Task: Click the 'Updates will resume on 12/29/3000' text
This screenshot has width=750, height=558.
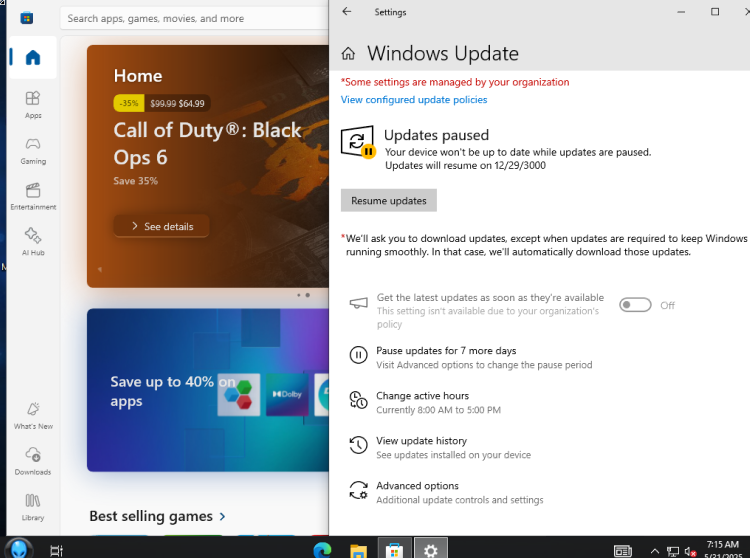Action: [465, 165]
